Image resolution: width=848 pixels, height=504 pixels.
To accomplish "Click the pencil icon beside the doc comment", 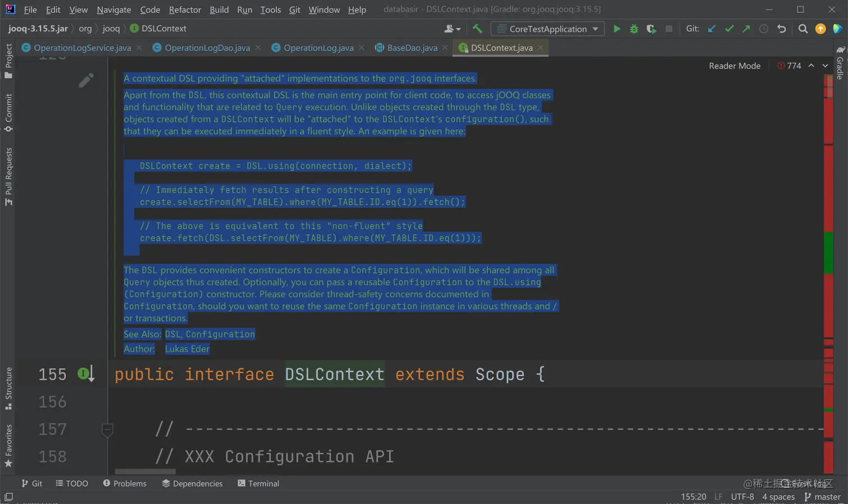I will 86,81.
